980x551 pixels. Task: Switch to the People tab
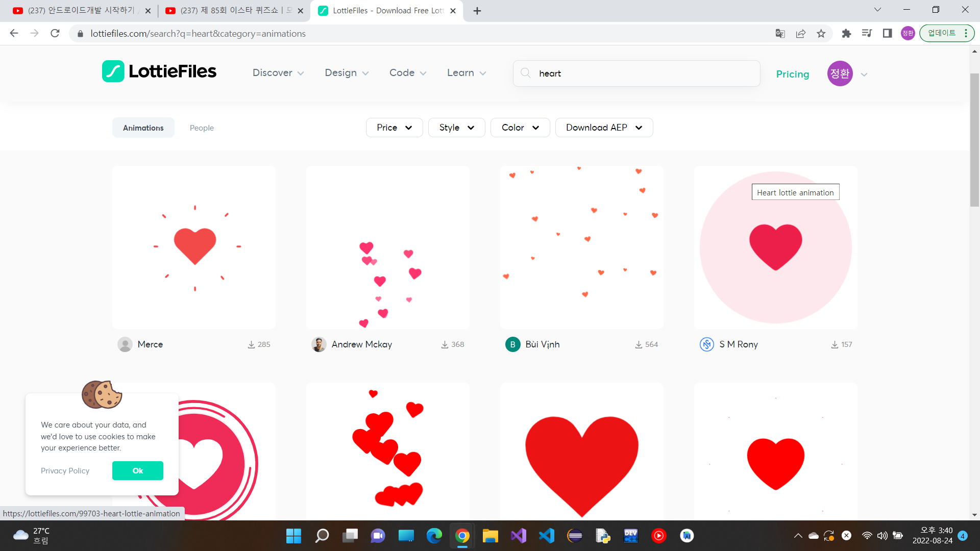[202, 128]
